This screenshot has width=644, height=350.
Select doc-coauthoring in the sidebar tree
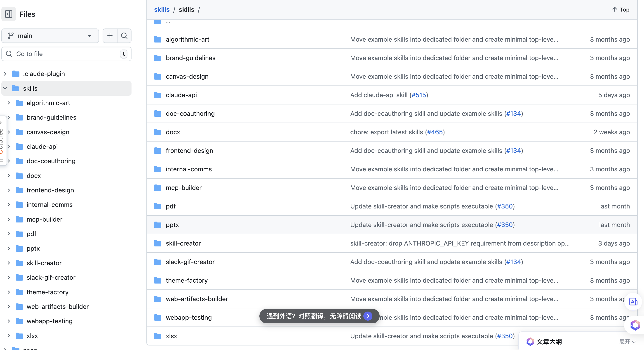pos(51,161)
